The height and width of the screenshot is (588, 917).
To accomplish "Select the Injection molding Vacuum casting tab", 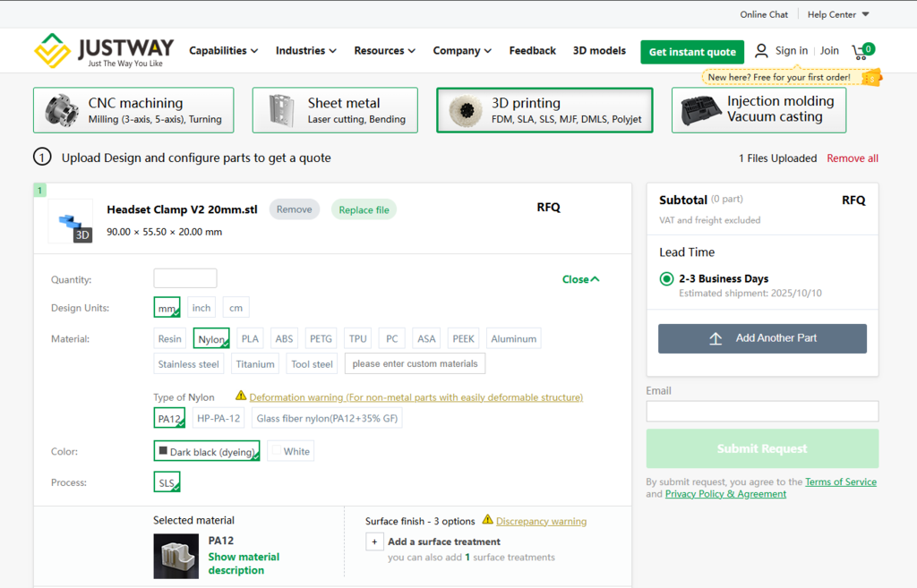I will [758, 110].
